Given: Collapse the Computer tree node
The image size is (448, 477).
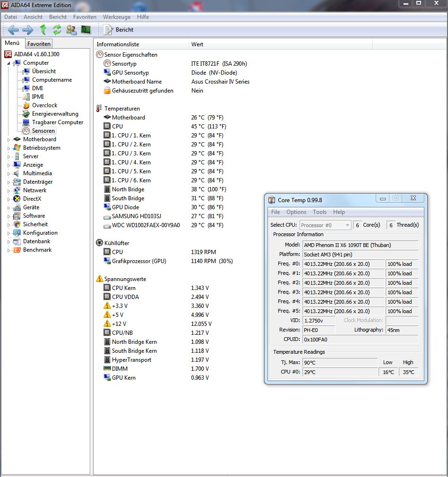Looking at the screenshot, I should [x=9, y=63].
